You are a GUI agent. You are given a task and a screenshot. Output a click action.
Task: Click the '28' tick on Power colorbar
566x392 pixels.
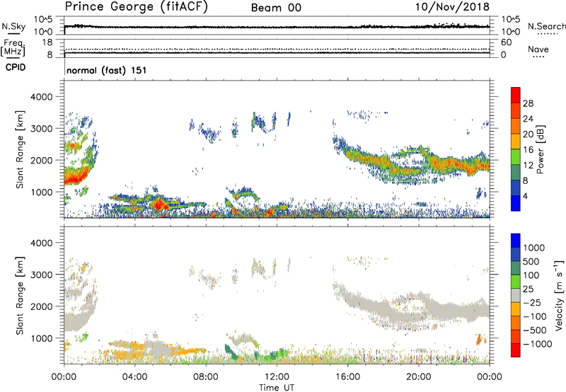528,103
